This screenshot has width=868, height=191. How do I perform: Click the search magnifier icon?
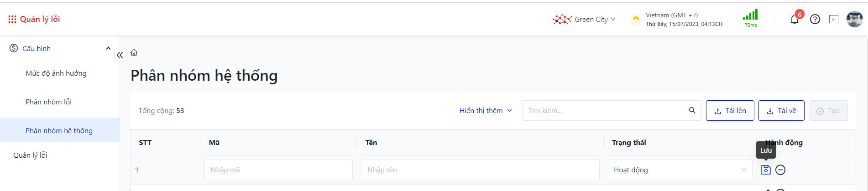click(x=692, y=110)
